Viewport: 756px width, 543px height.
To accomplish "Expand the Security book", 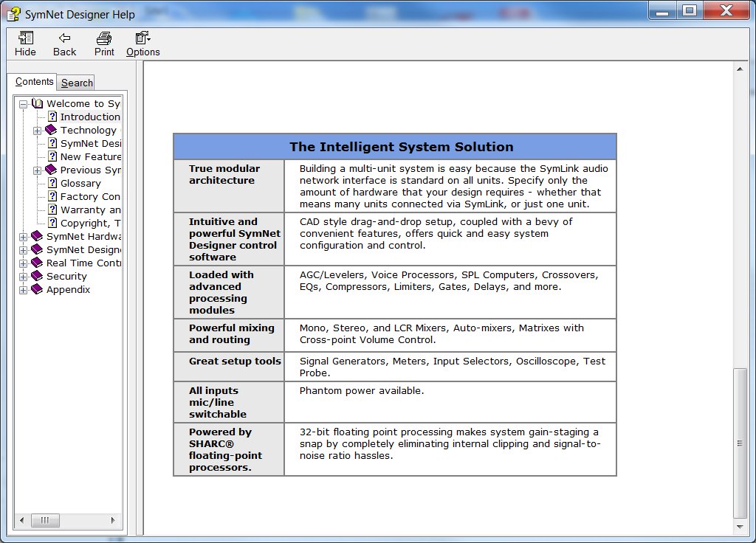I will click(23, 277).
